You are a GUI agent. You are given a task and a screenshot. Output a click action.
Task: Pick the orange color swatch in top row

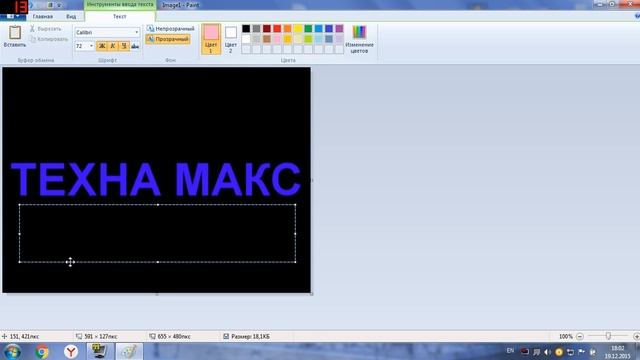(x=288, y=28)
